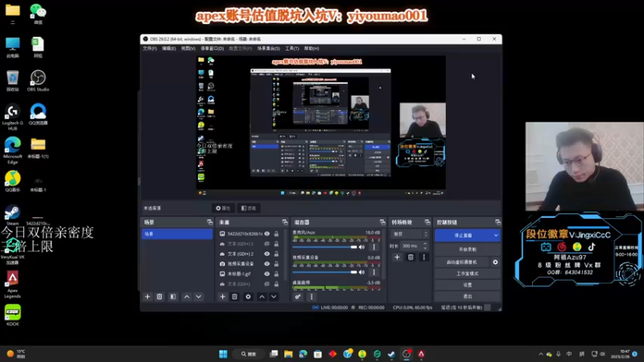Viewport: 644px width, 362px height.
Task: Open advanced audio properties gears in Mixer
Action: coord(298,297)
